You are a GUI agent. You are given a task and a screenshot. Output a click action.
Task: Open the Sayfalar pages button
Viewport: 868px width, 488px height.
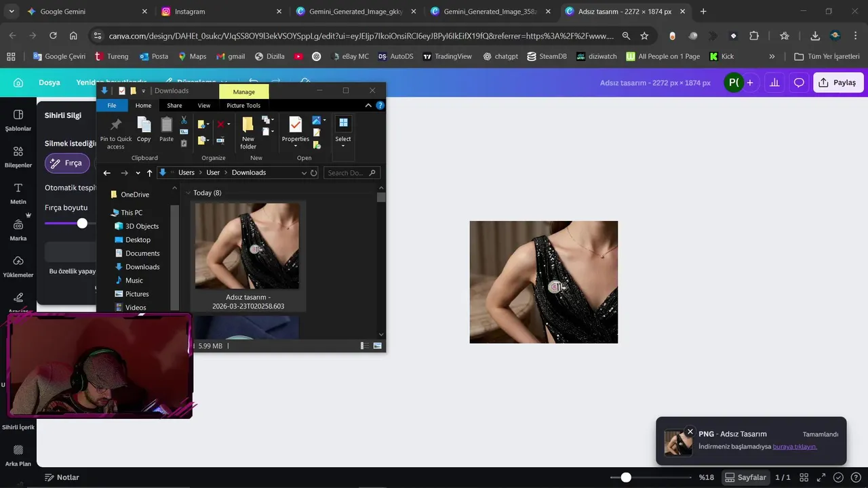[745, 477]
